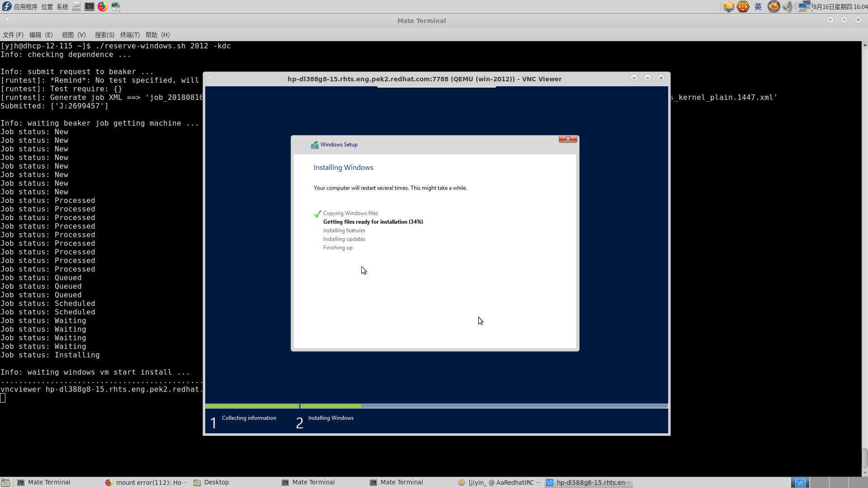
Task: Click the Mate Terminal window menu dot
Action: [x=8, y=19]
